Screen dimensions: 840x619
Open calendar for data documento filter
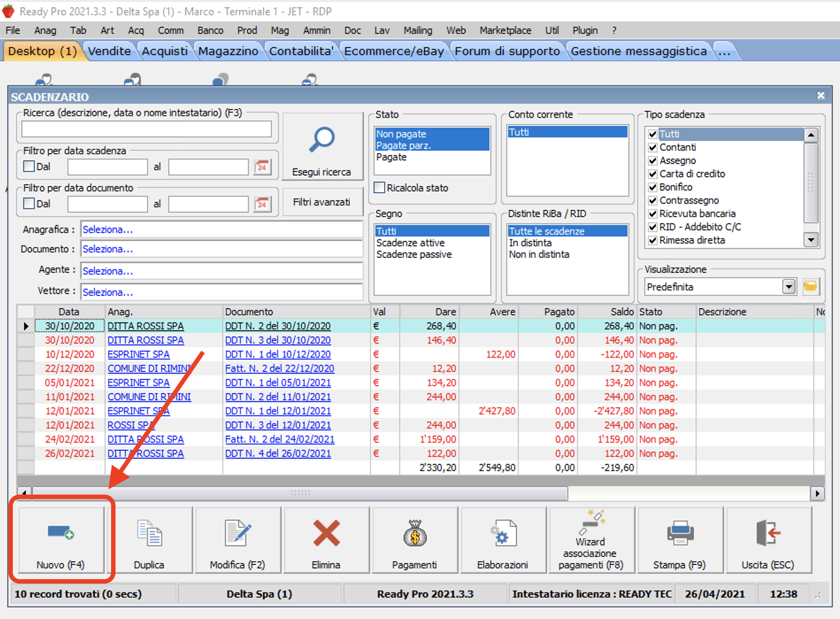coord(262,204)
